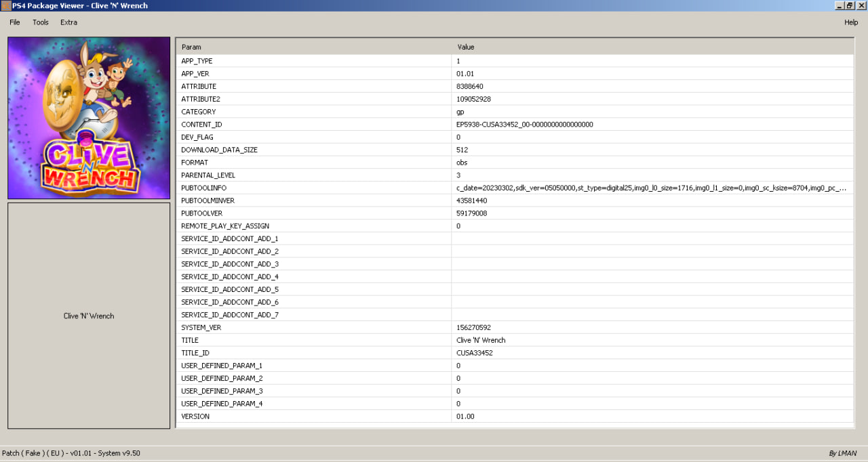Screen dimensions: 868x462
Task: Select the CONTENT_ID param cell
Action: tap(314, 125)
